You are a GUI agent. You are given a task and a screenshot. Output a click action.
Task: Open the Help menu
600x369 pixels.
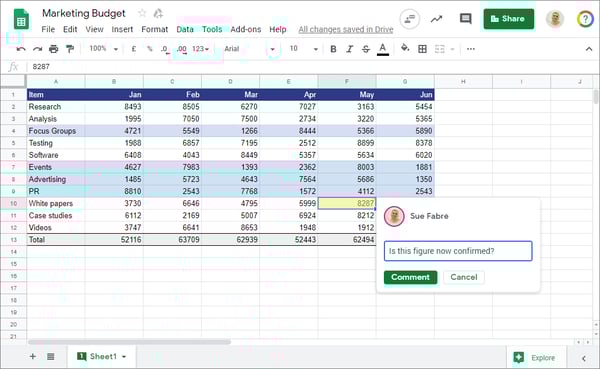coord(278,29)
